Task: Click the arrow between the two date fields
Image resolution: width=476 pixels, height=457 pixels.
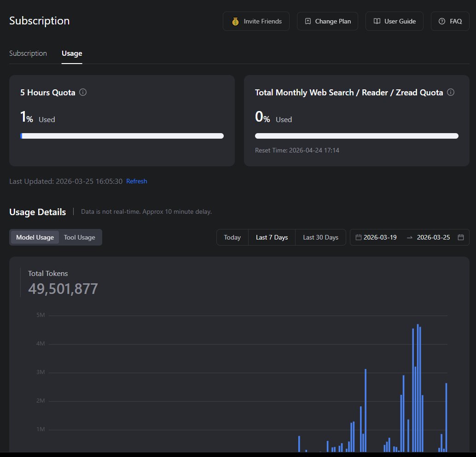Action: [410, 237]
